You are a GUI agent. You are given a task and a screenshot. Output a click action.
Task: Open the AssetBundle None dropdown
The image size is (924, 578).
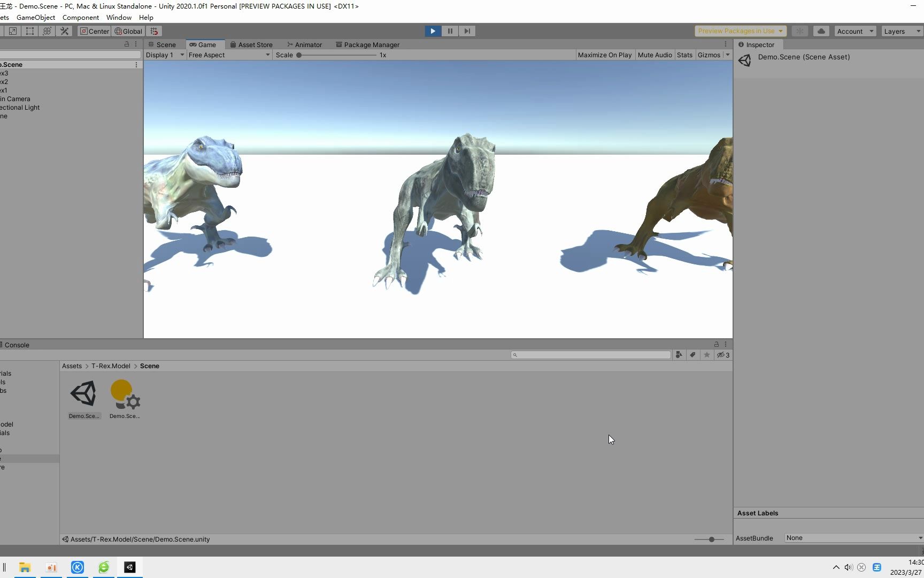click(854, 538)
